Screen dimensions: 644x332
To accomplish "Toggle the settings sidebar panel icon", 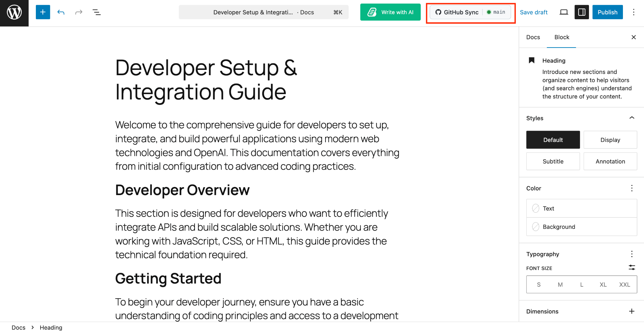I will (x=582, y=12).
